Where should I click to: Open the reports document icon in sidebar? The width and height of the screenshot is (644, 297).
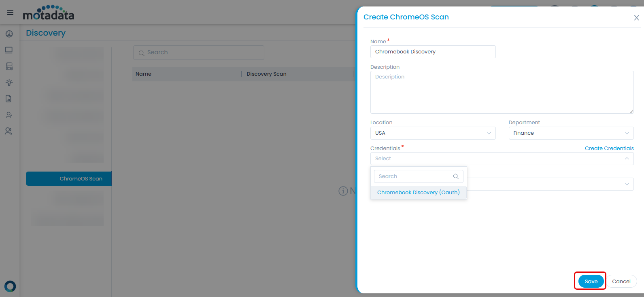[9, 99]
